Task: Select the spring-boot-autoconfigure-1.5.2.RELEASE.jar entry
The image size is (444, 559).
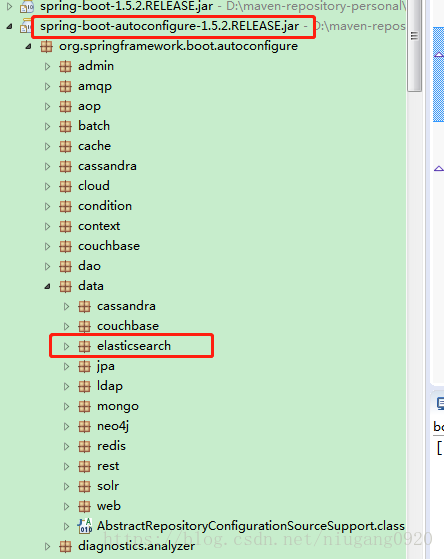Action: click(169, 26)
